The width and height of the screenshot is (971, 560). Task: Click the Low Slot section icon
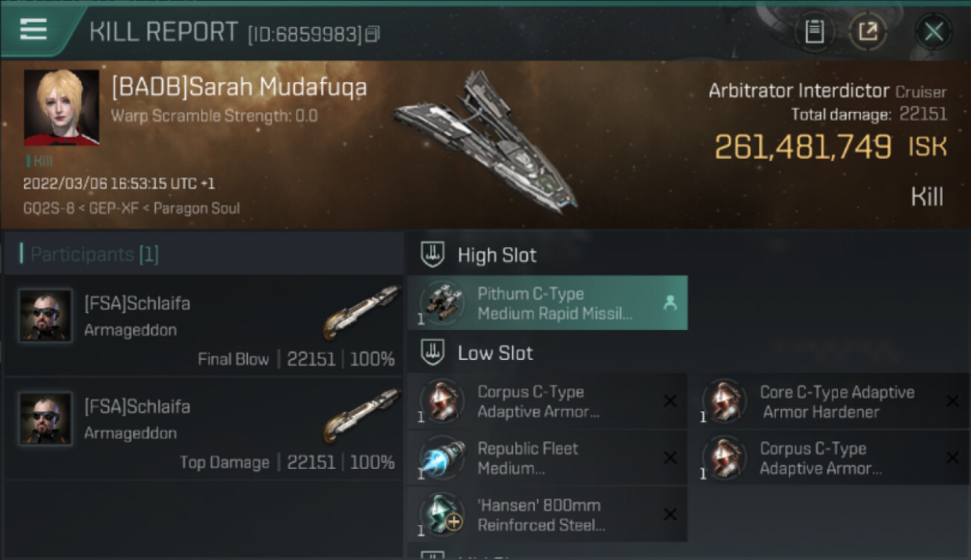[x=433, y=352]
